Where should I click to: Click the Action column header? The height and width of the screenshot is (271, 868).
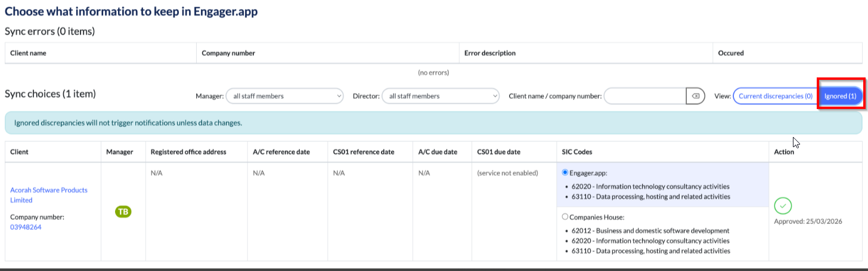(x=784, y=152)
